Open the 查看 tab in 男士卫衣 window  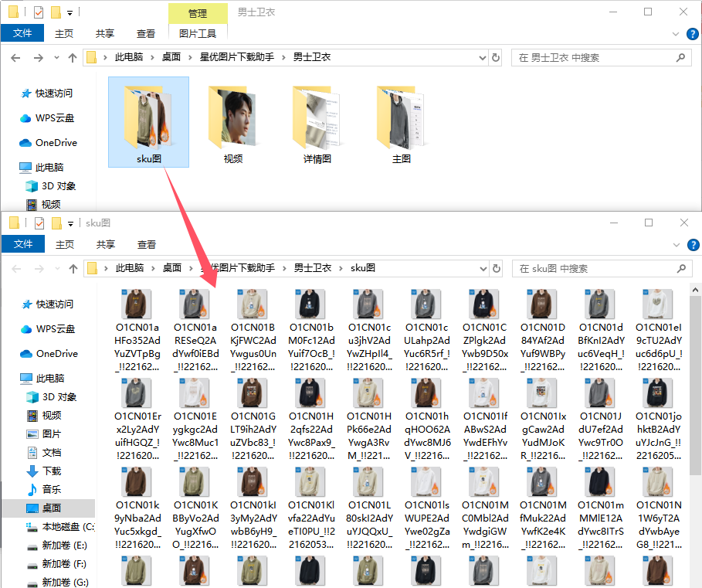(145, 33)
